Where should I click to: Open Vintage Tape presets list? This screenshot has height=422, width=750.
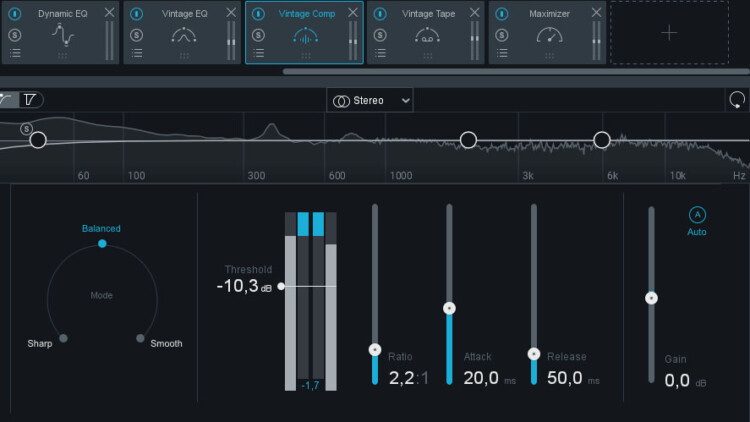click(380, 53)
